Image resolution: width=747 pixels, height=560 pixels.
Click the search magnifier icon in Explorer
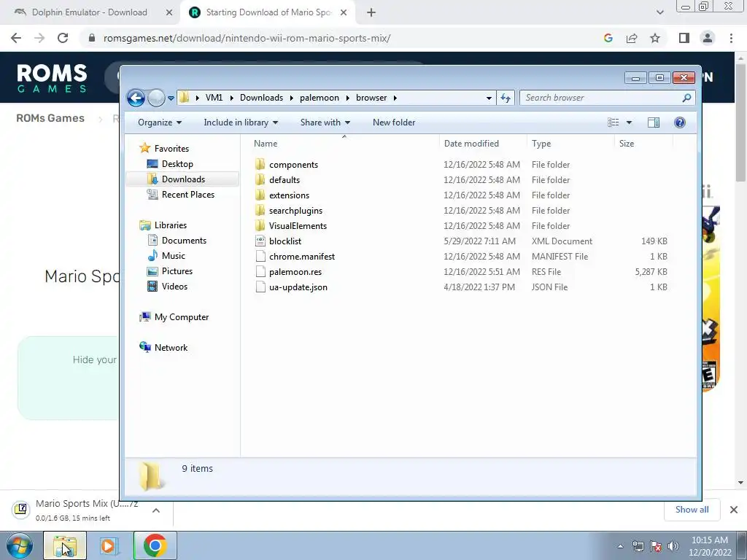pos(686,98)
